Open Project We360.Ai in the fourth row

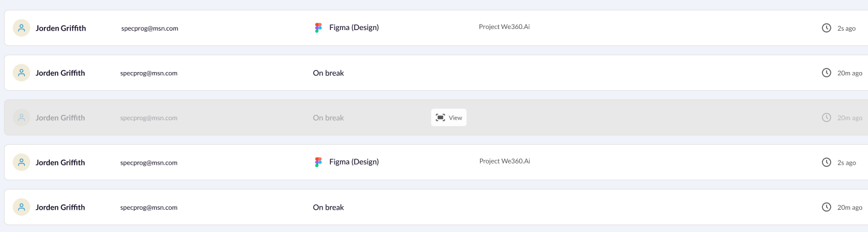pyautogui.click(x=505, y=161)
